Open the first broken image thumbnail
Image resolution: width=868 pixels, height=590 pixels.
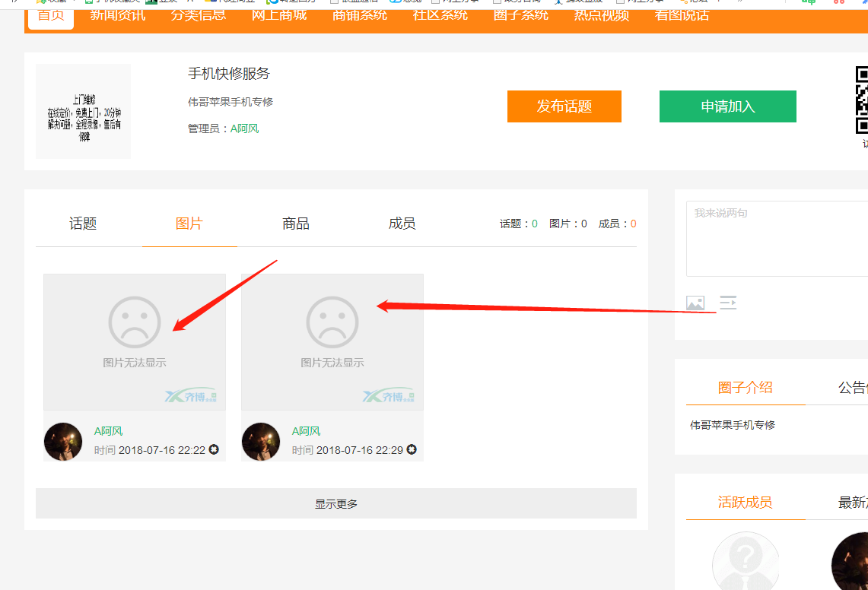click(x=135, y=342)
